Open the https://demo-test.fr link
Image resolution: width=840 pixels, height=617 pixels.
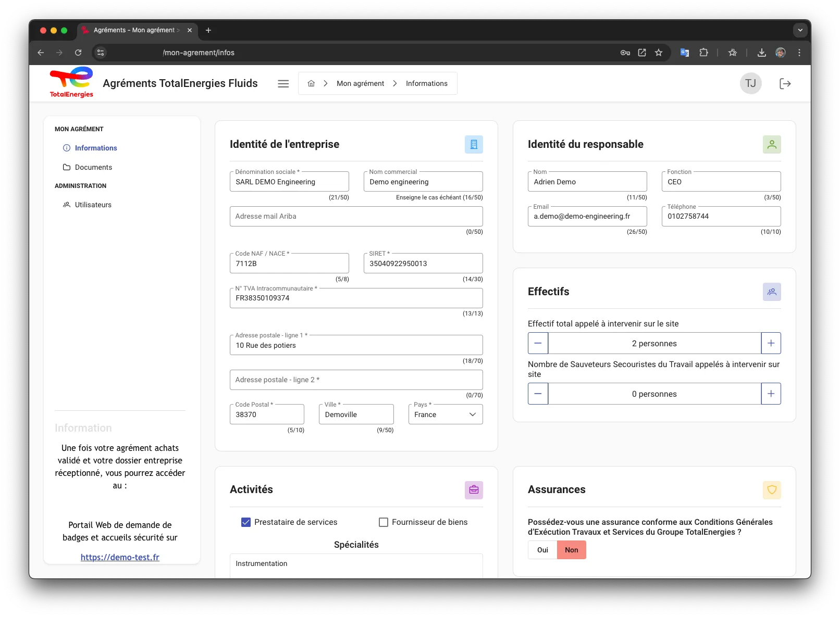point(120,557)
